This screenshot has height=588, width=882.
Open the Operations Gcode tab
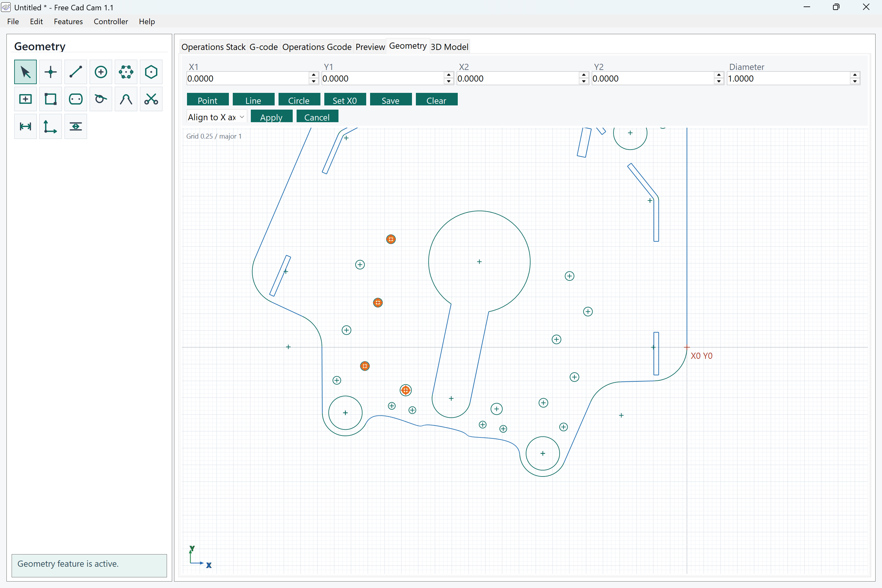317,47
